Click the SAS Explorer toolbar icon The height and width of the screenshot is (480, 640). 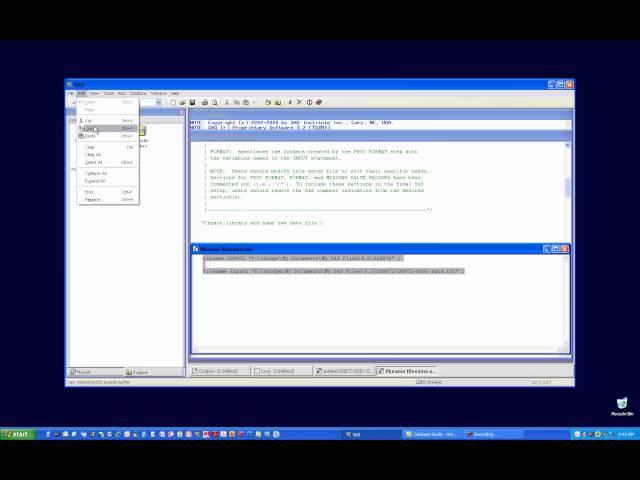tap(278, 102)
